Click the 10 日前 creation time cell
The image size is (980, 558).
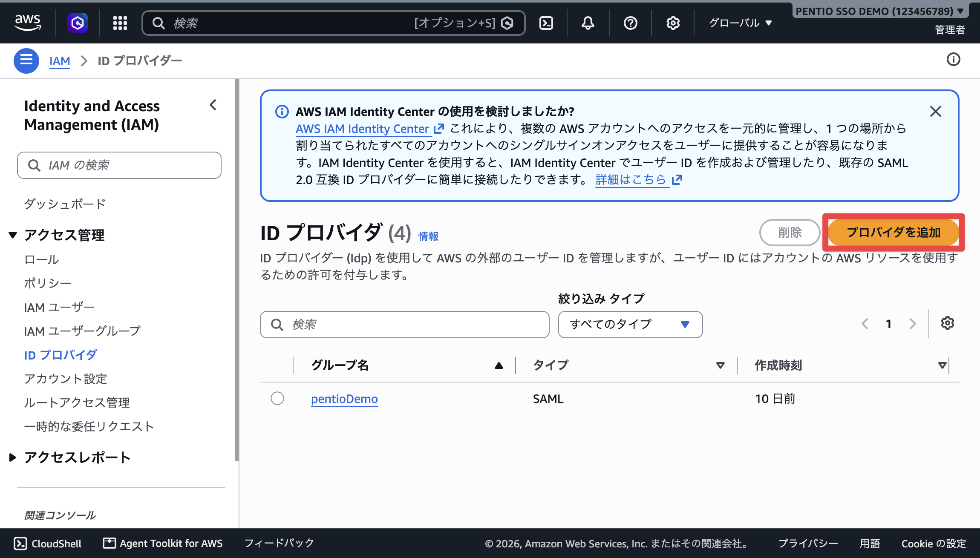tap(775, 399)
